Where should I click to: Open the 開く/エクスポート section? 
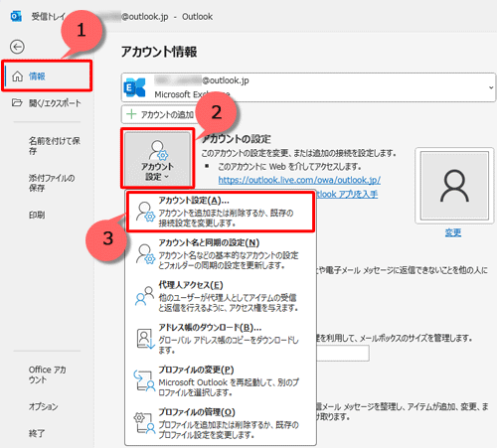[47, 103]
